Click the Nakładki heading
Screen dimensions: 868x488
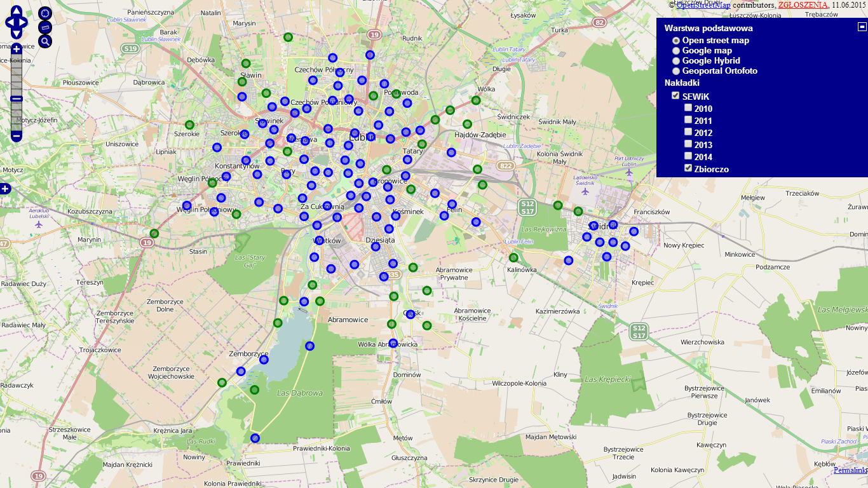(682, 83)
